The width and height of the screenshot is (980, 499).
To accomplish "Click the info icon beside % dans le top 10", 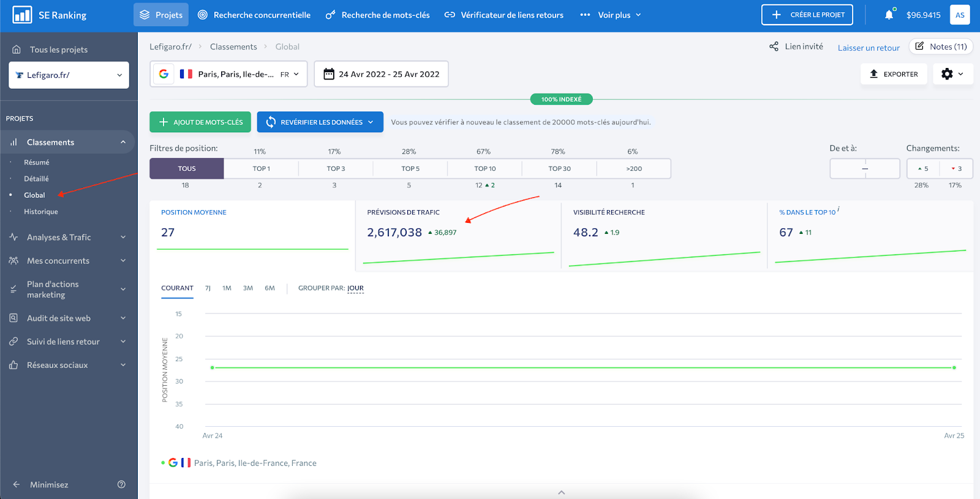I will pos(839,209).
